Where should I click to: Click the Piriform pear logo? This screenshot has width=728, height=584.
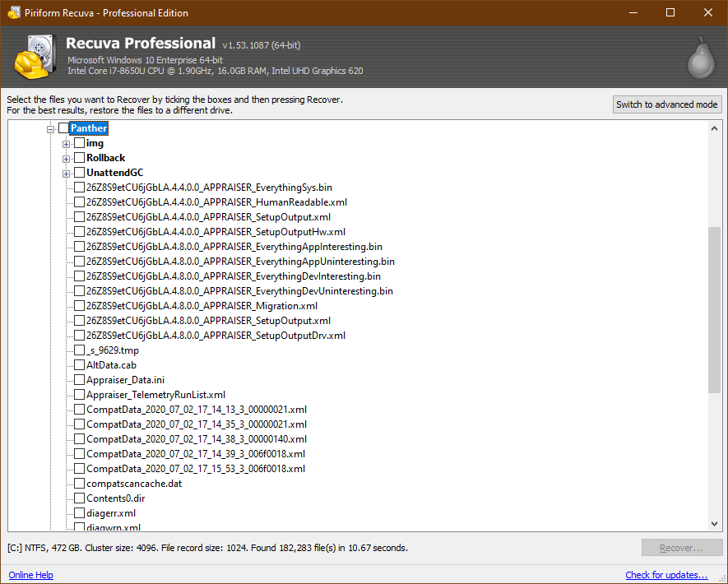pos(701,58)
